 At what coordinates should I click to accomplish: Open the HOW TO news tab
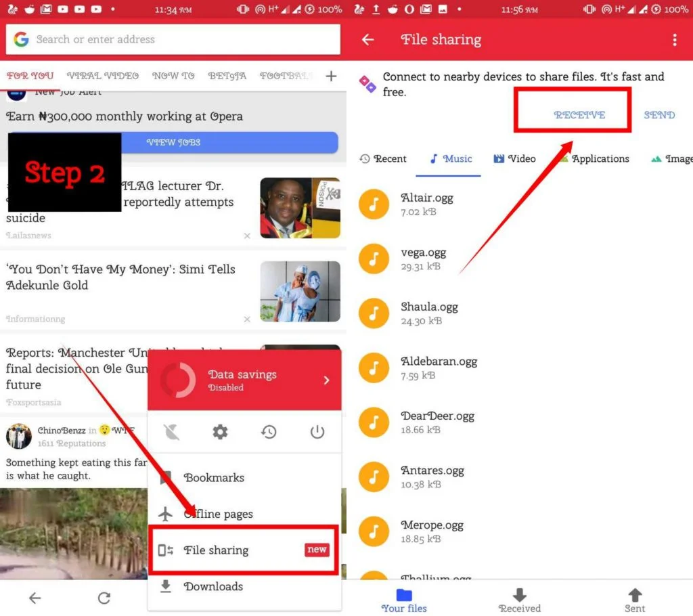tap(173, 76)
